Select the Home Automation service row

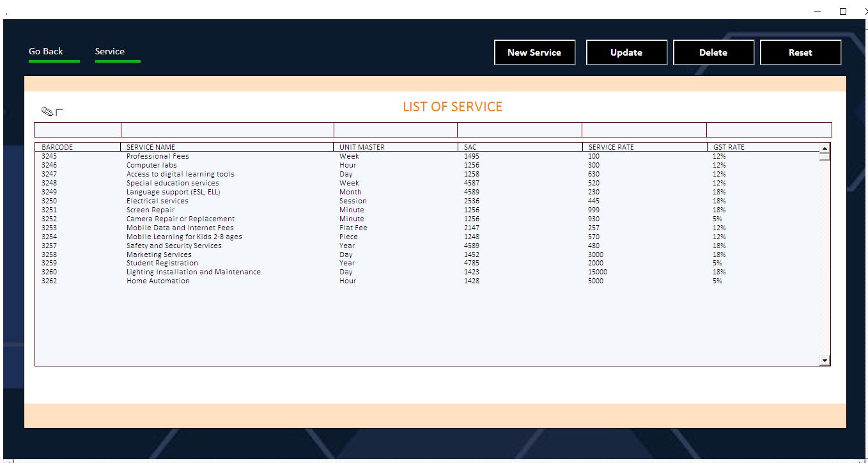pyautogui.click(x=158, y=281)
